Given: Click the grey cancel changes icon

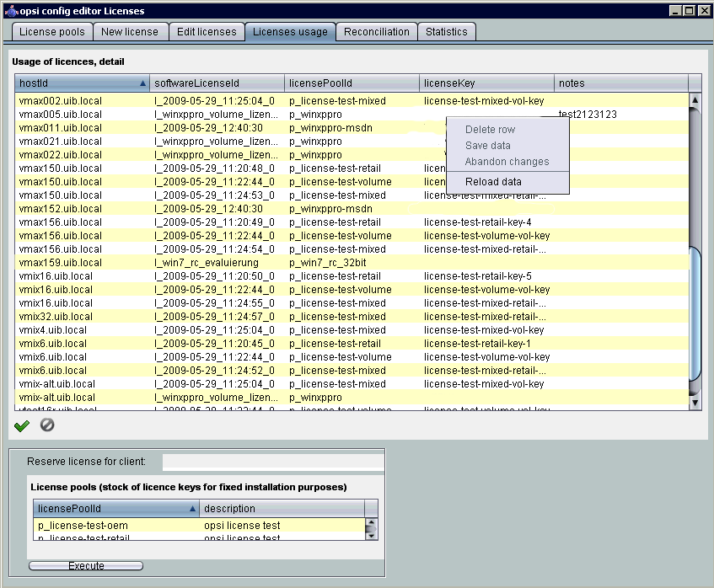Looking at the screenshot, I should point(47,425).
